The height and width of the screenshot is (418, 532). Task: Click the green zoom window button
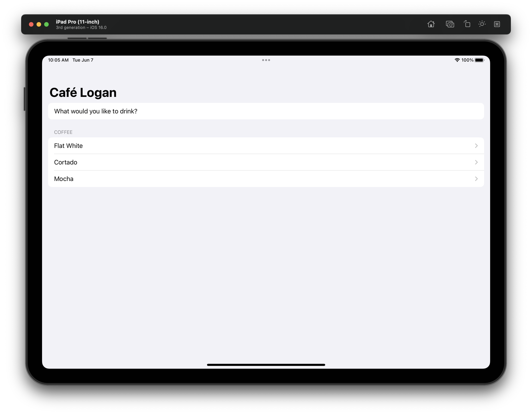(46, 25)
